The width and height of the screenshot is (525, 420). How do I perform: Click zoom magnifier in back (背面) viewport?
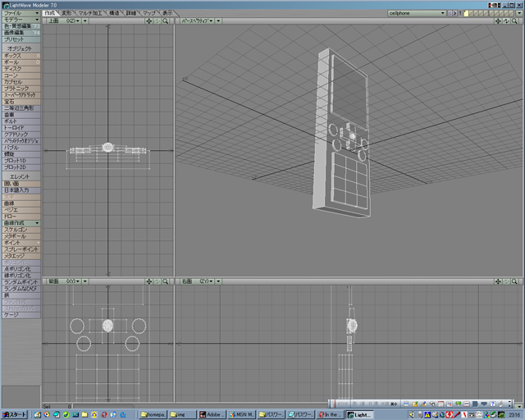166,281
